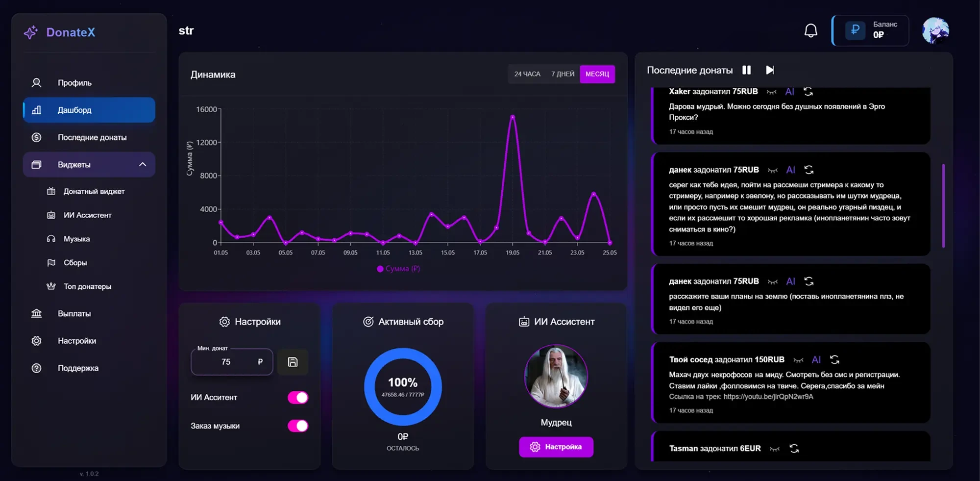Replay Tasman's 6EUR donation alert
The height and width of the screenshot is (481, 980).
click(794, 449)
